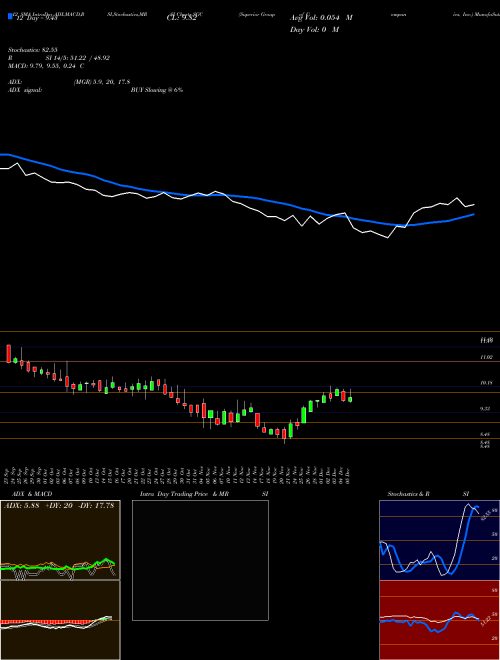Click the 'Superior Group' title text at top
The image size is (500, 660).
pos(256,14)
